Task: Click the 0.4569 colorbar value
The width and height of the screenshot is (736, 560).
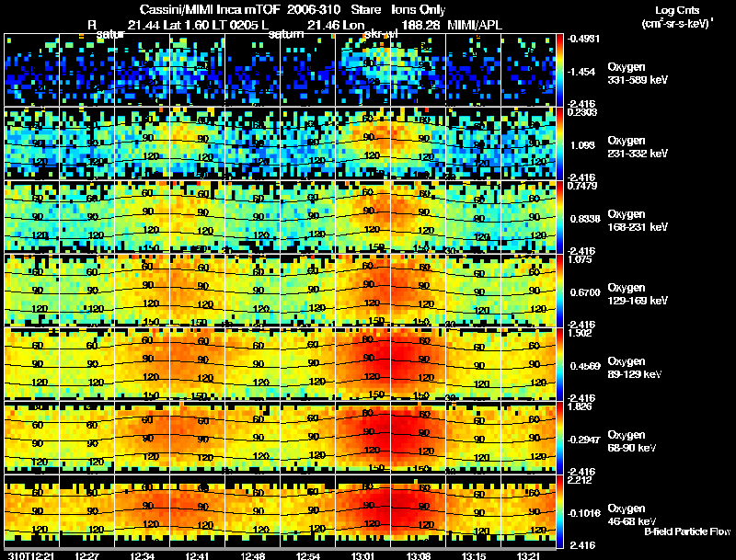Action: tap(585, 366)
